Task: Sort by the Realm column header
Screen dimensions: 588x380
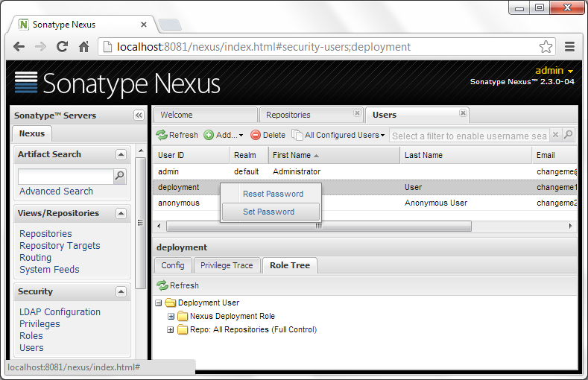Action: tap(249, 155)
